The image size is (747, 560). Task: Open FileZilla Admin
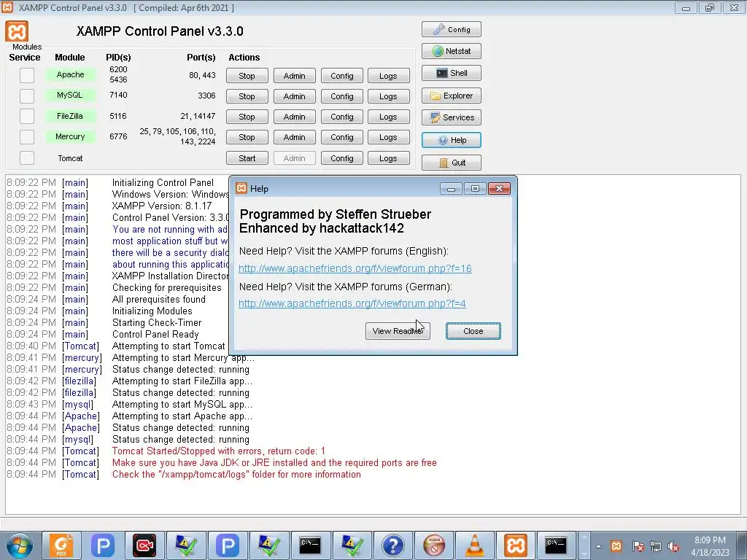point(295,117)
